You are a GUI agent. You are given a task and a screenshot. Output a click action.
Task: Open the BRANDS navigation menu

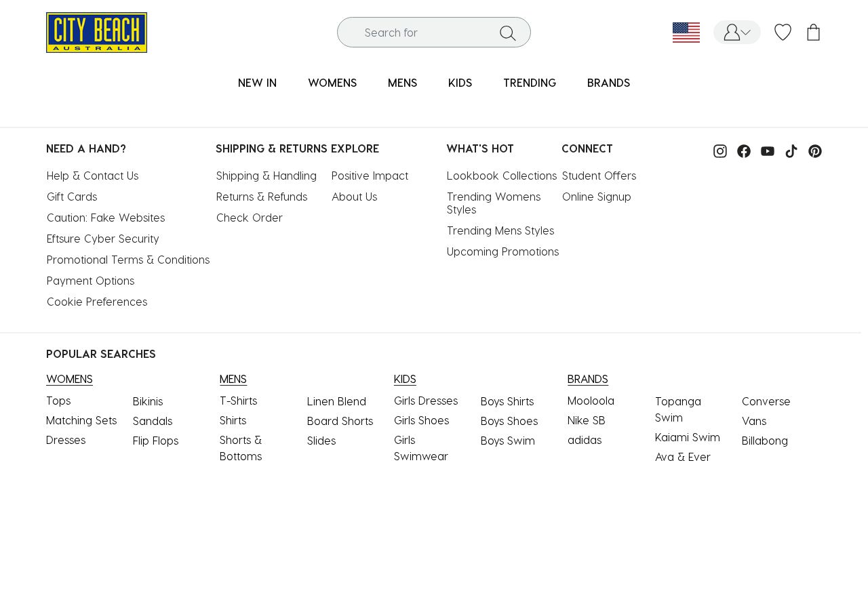pos(608,83)
